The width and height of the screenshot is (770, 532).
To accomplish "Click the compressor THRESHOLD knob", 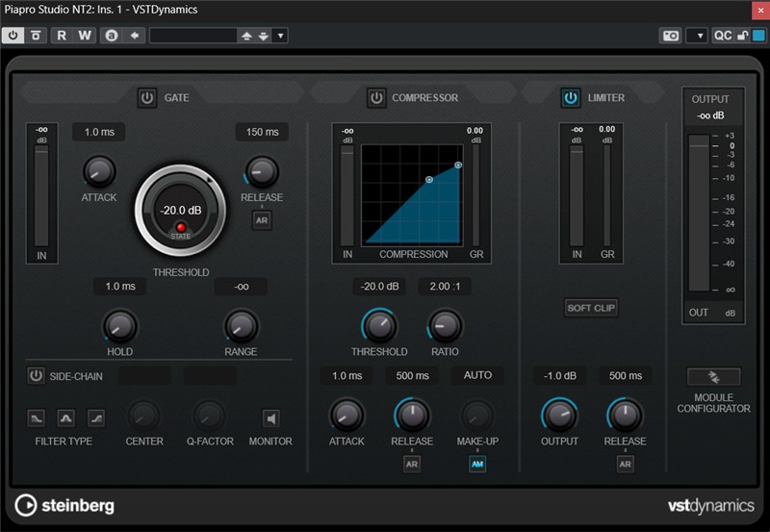I will tap(379, 326).
